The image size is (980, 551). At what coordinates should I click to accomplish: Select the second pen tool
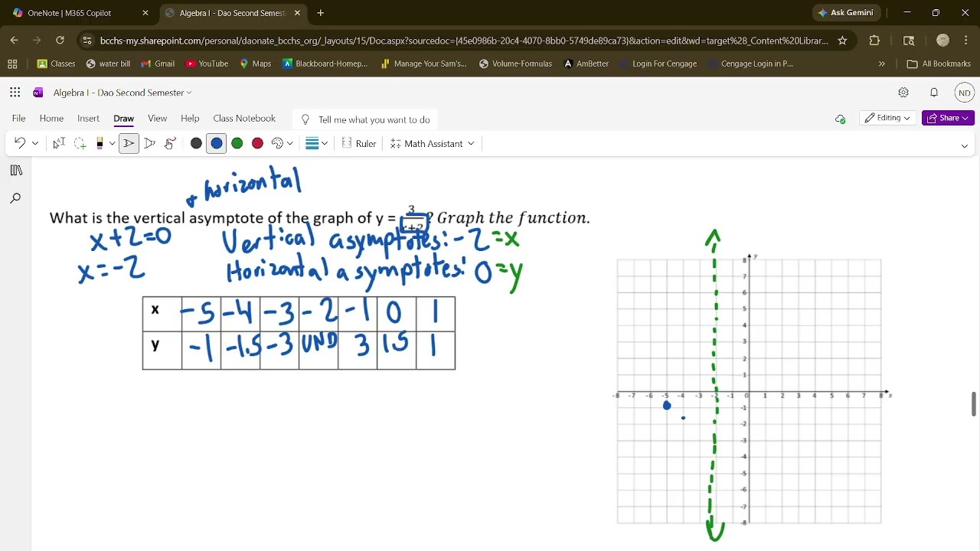149,143
